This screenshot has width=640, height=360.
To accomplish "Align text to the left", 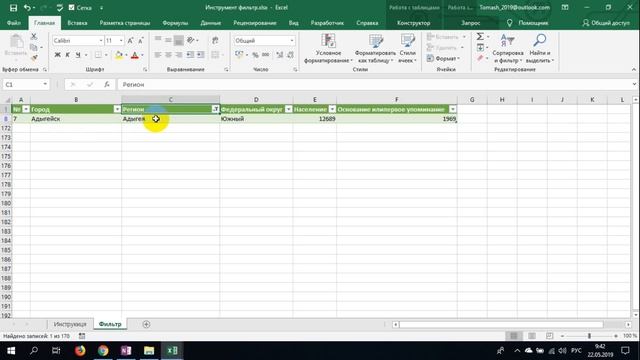I will click(158, 55).
